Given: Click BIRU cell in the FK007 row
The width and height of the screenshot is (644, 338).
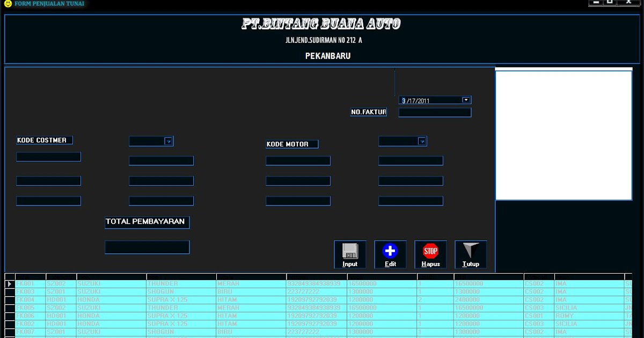Looking at the screenshot, I should pos(251,332).
